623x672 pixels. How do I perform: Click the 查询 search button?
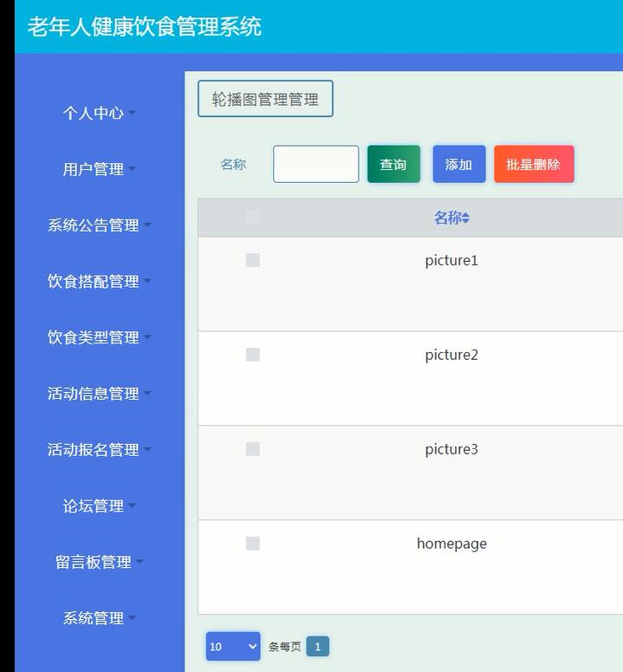click(x=393, y=164)
